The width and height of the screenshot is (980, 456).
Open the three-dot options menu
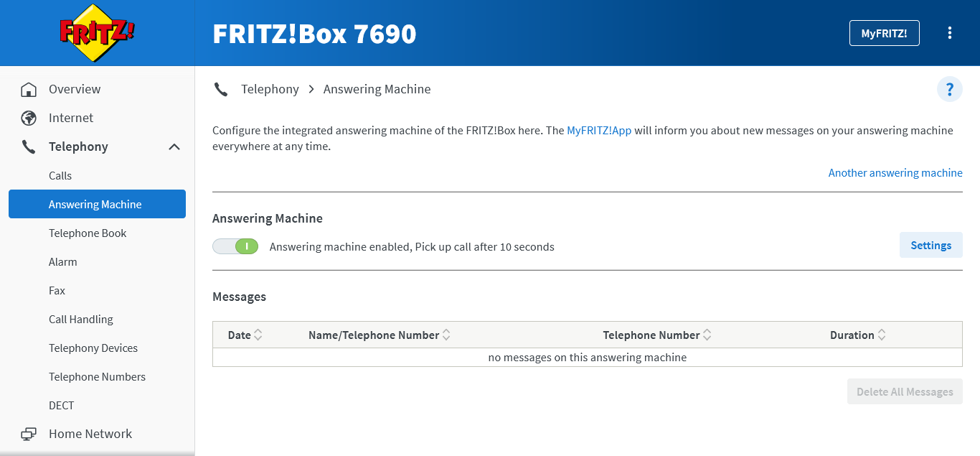(950, 33)
